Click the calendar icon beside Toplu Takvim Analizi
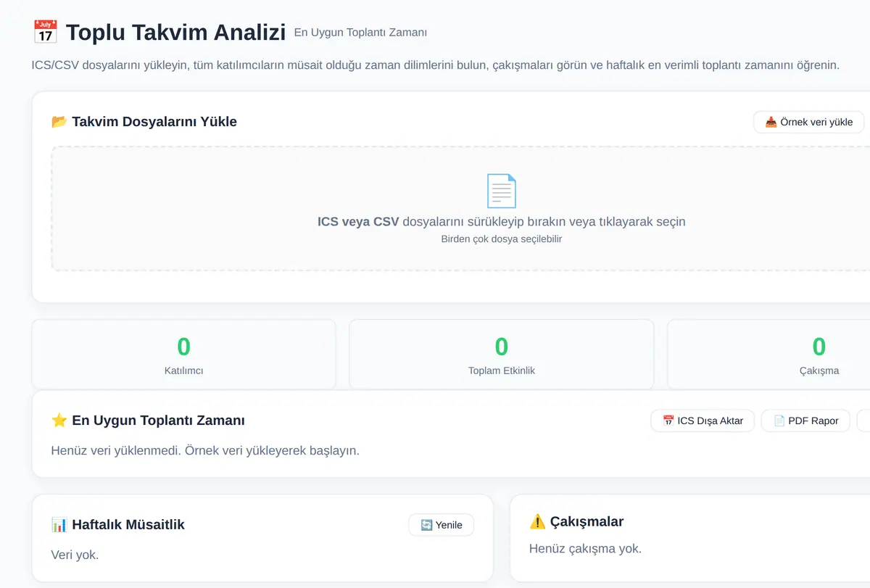 tap(45, 33)
